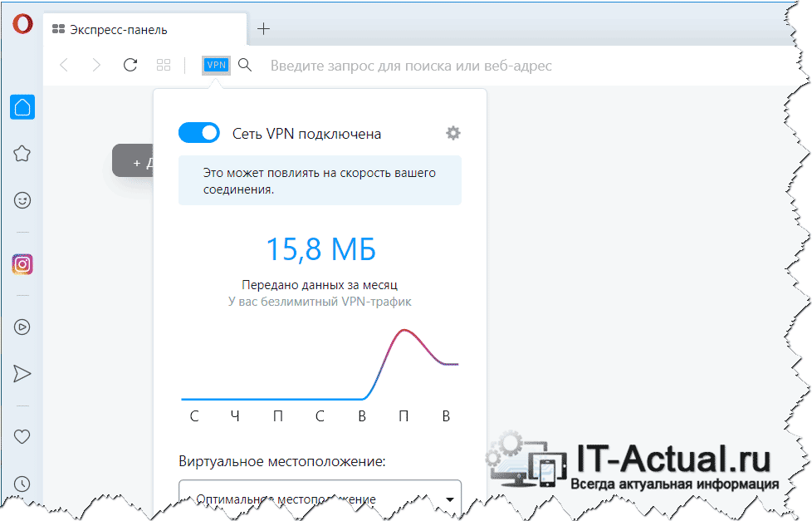This screenshot has width=812, height=521.
Task: Go back with the left arrow
Action: coord(64,66)
